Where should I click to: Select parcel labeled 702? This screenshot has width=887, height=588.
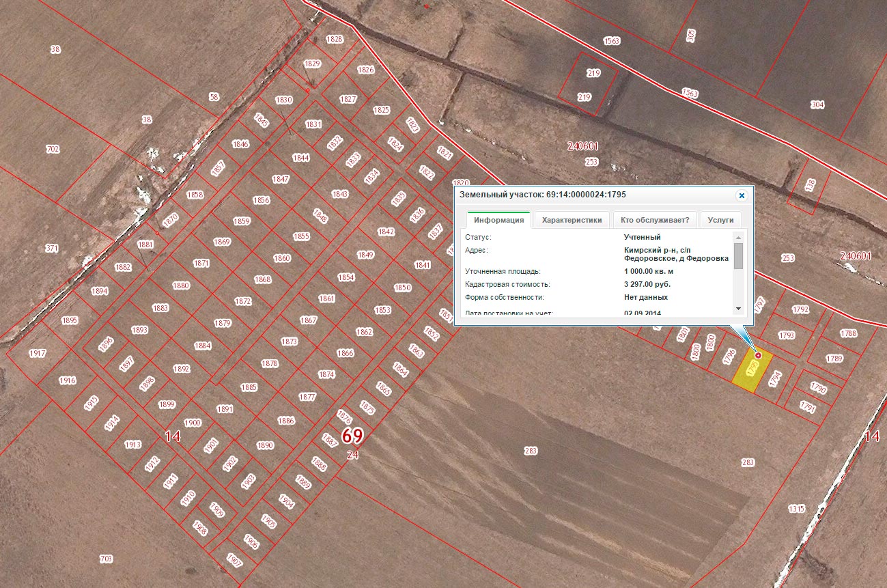coord(53,149)
